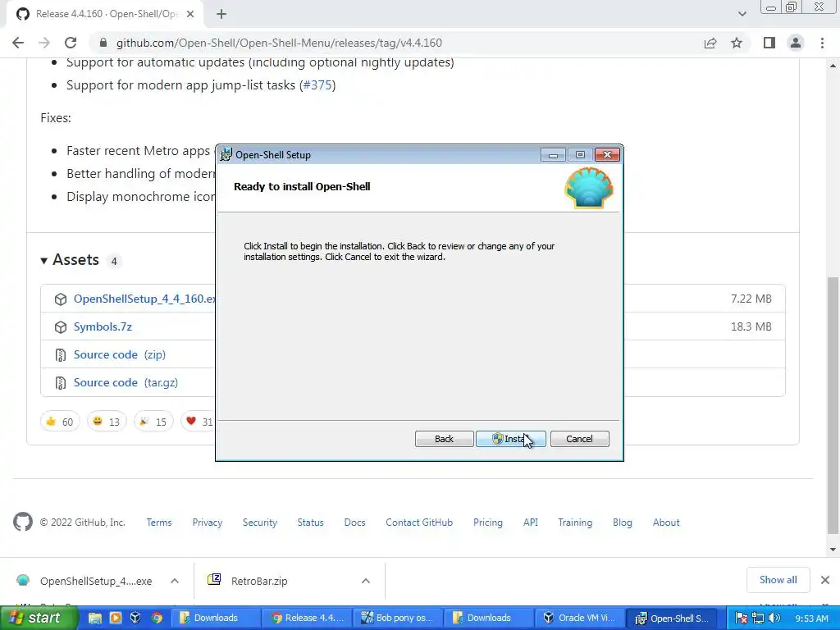
Task: Download Symbols.7z asset
Action: point(103,326)
